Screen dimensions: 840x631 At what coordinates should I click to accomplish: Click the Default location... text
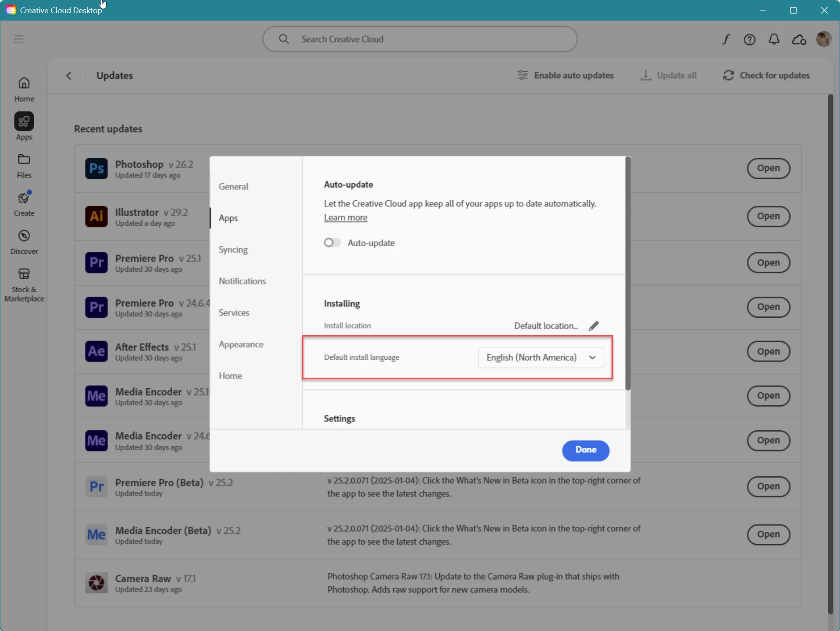[x=546, y=326]
